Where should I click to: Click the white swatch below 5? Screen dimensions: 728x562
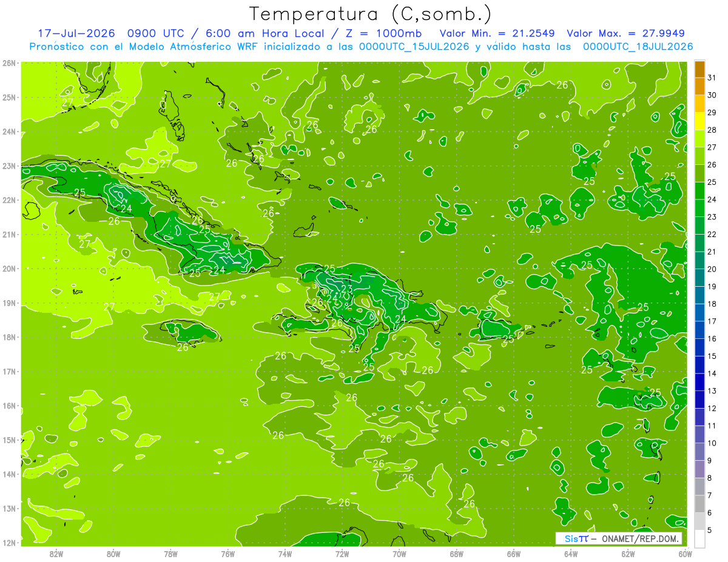(699, 538)
